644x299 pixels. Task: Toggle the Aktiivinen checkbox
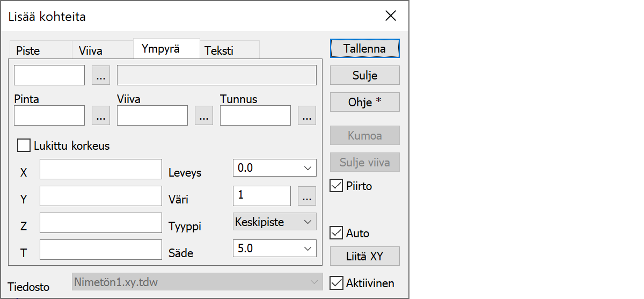click(x=336, y=283)
